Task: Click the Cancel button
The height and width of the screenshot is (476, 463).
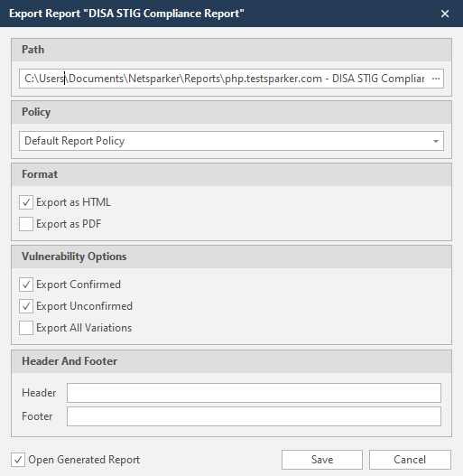Action: pos(410,460)
